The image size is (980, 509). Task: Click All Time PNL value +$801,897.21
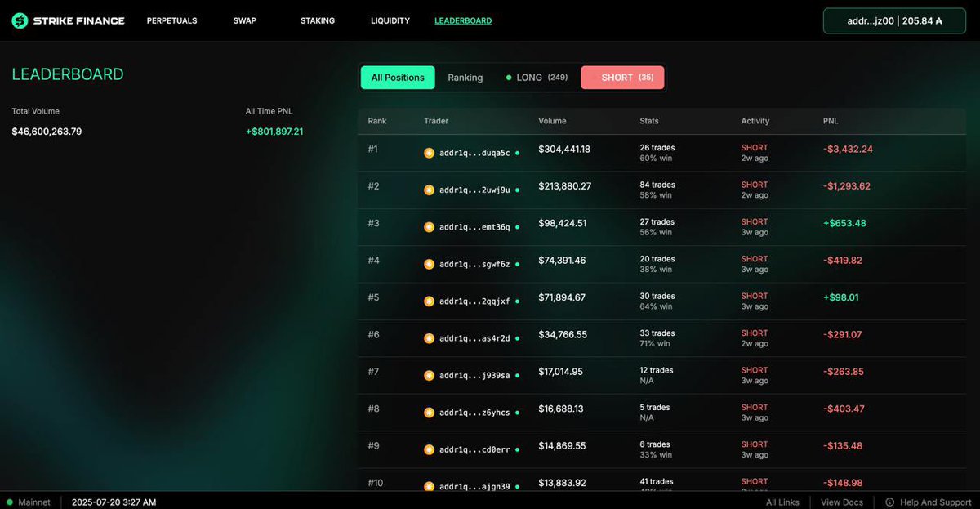click(274, 132)
